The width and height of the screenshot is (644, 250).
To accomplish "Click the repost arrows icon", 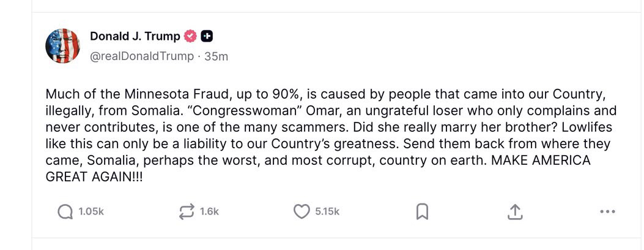I will click(185, 211).
